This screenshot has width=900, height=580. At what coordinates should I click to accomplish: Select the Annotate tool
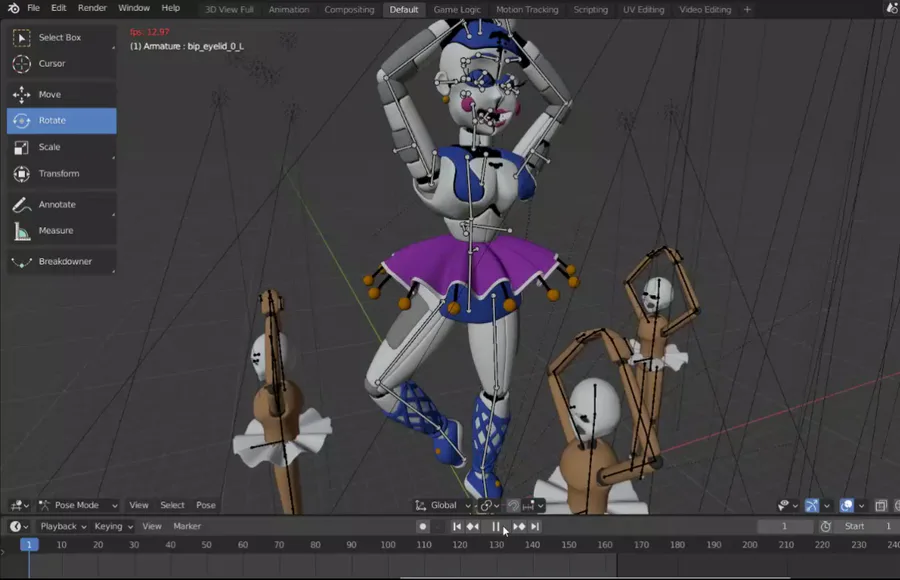pos(61,204)
